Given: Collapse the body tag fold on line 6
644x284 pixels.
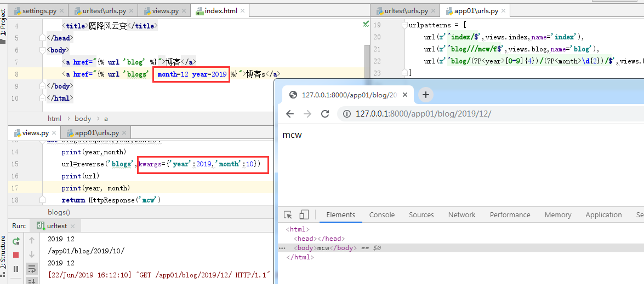Looking at the screenshot, I should point(42,50).
